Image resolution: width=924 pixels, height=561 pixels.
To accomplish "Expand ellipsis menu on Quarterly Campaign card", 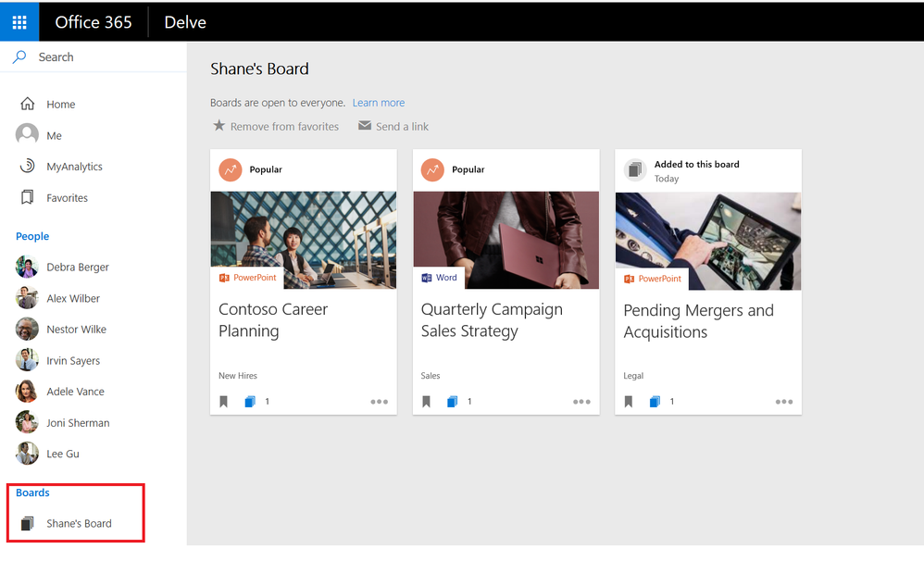I will coord(581,402).
